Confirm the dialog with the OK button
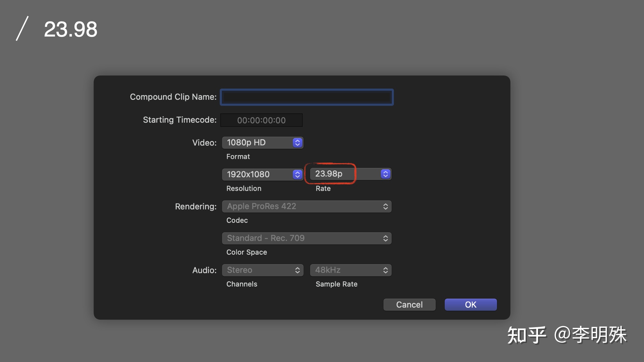Screen dimensions: 644x362 coord(471,305)
